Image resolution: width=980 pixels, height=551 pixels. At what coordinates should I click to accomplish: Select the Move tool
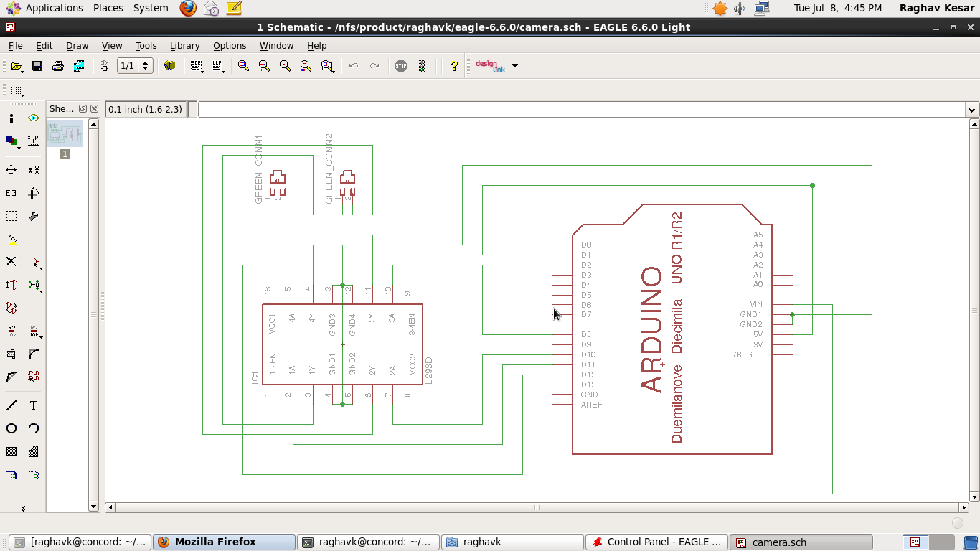(11, 170)
